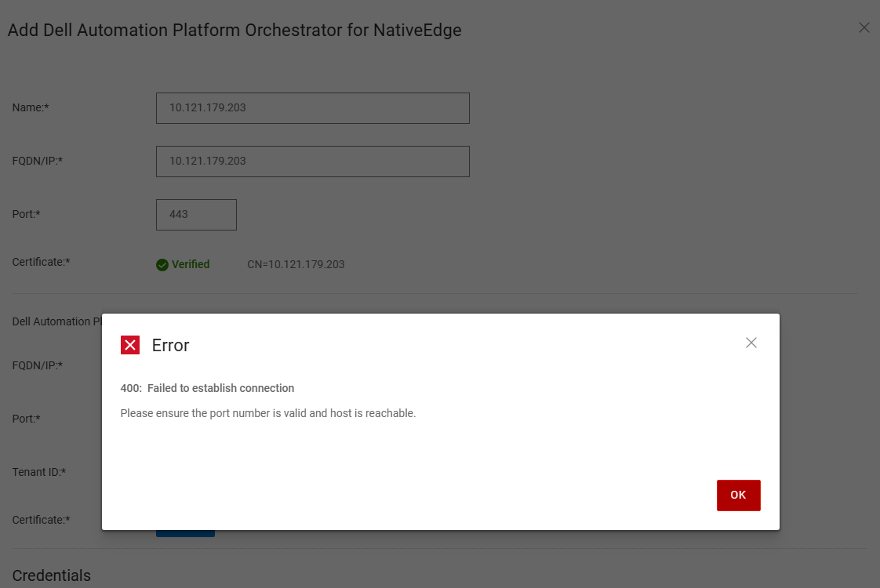Select the Name input containing 10.121.179.203
Image resolution: width=880 pixels, height=588 pixels.
[312, 107]
